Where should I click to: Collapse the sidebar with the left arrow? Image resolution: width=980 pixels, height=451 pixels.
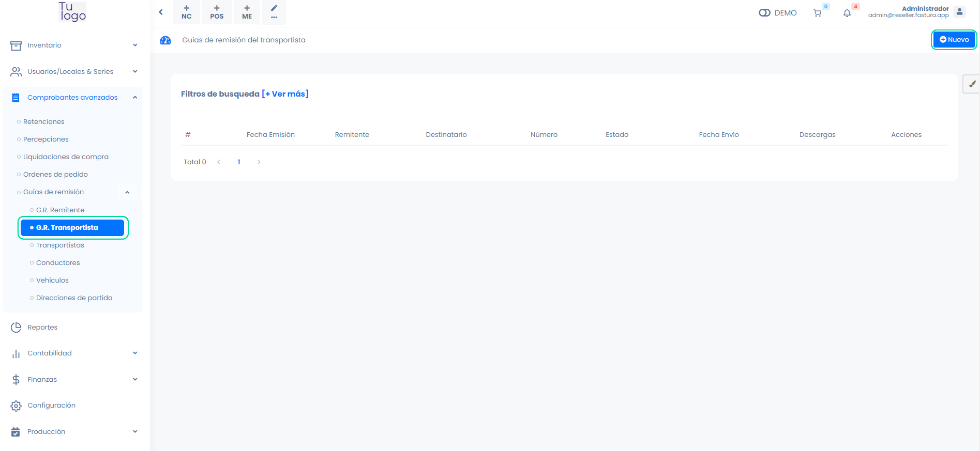pyautogui.click(x=161, y=12)
